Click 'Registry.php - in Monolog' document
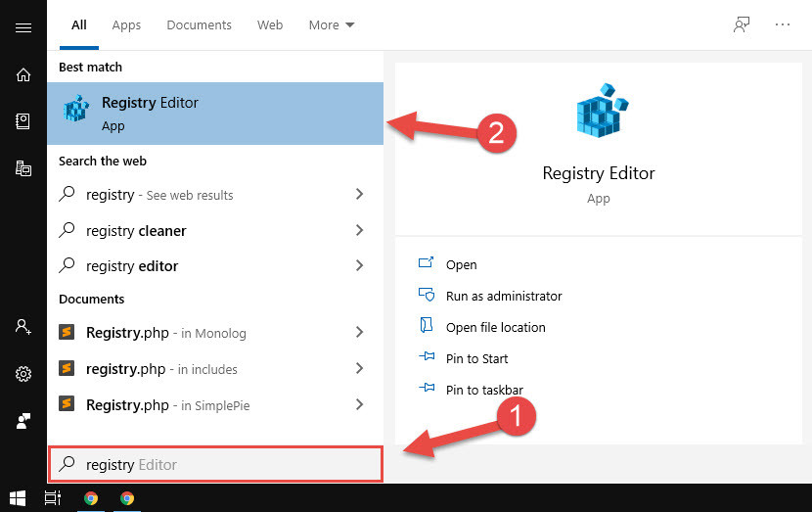 click(x=166, y=333)
